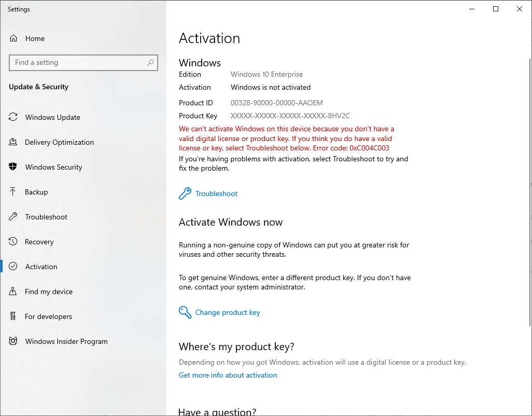532x416 pixels.
Task: Open the Backup section
Action: pos(83,192)
